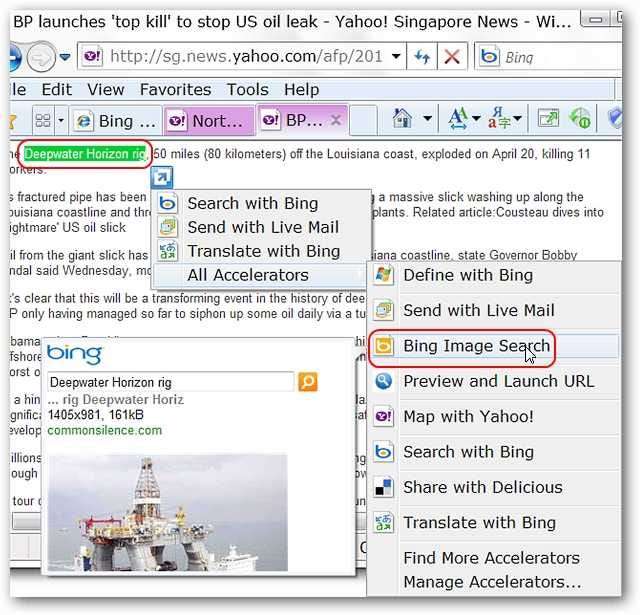Open the View menu
This screenshot has width=640, height=615.
click(x=106, y=89)
